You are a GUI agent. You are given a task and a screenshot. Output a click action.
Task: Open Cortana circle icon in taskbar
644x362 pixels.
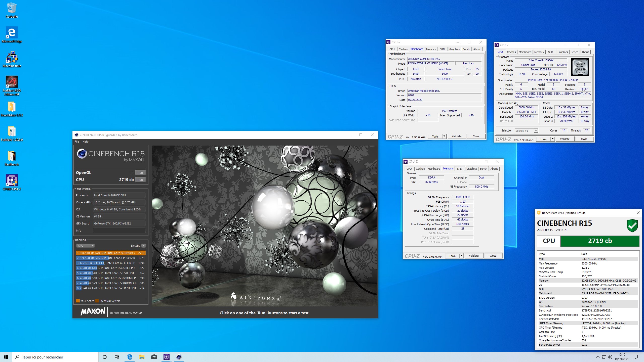[105, 357]
